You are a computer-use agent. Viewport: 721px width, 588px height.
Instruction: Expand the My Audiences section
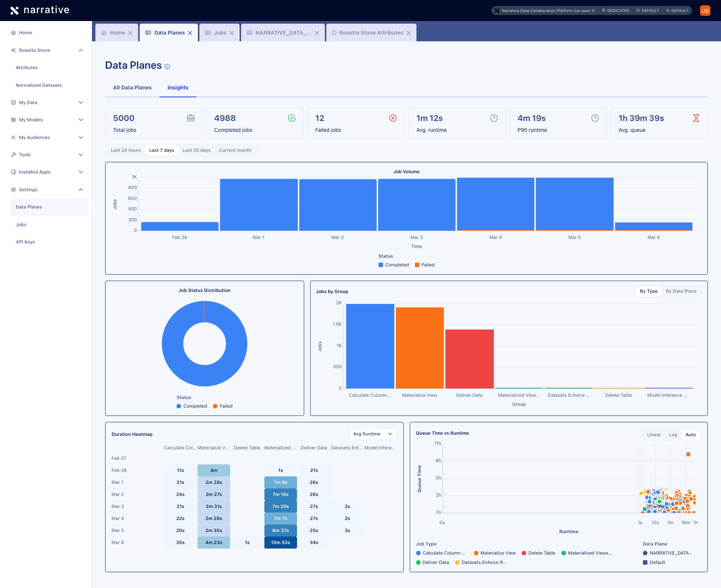point(34,137)
